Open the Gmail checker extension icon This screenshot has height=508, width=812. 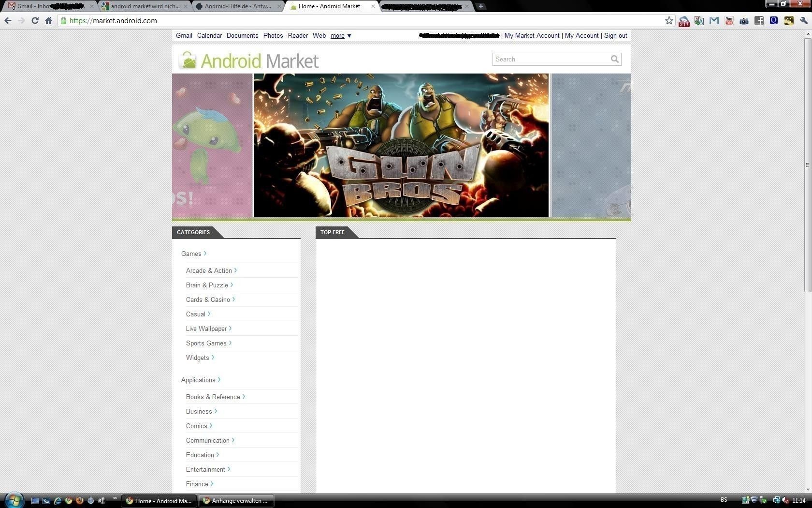714,20
